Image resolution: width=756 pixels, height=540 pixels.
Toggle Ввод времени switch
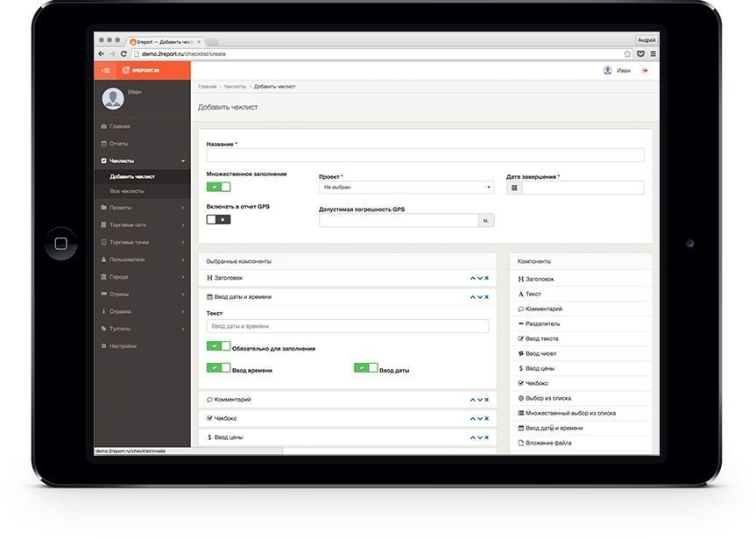pyautogui.click(x=218, y=367)
